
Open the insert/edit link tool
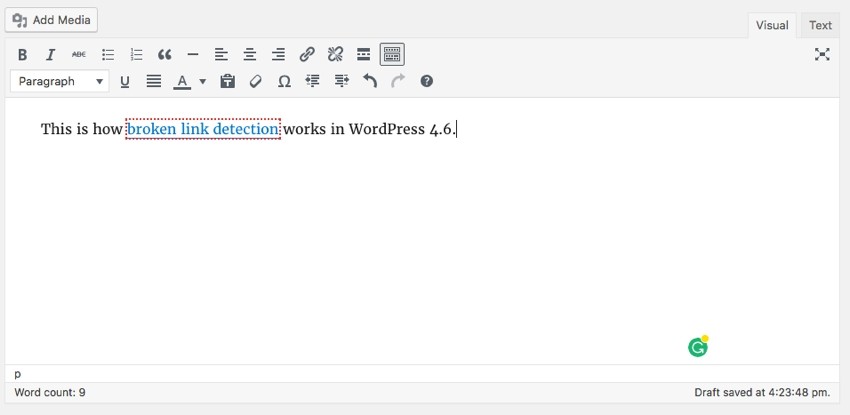307,54
